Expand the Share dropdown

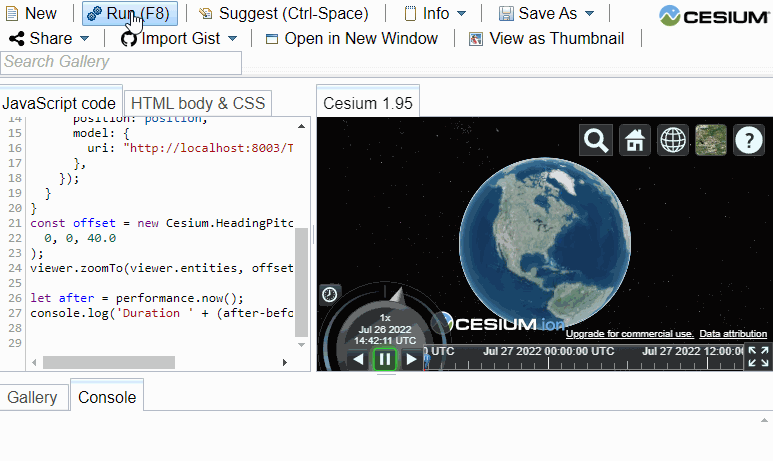click(49, 38)
